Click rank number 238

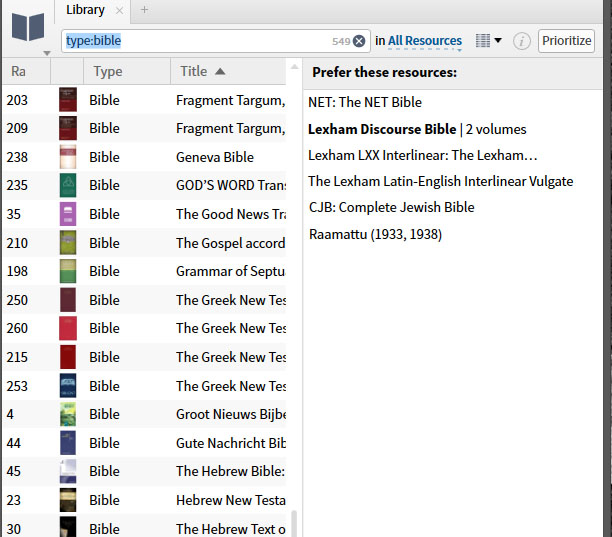point(17,157)
